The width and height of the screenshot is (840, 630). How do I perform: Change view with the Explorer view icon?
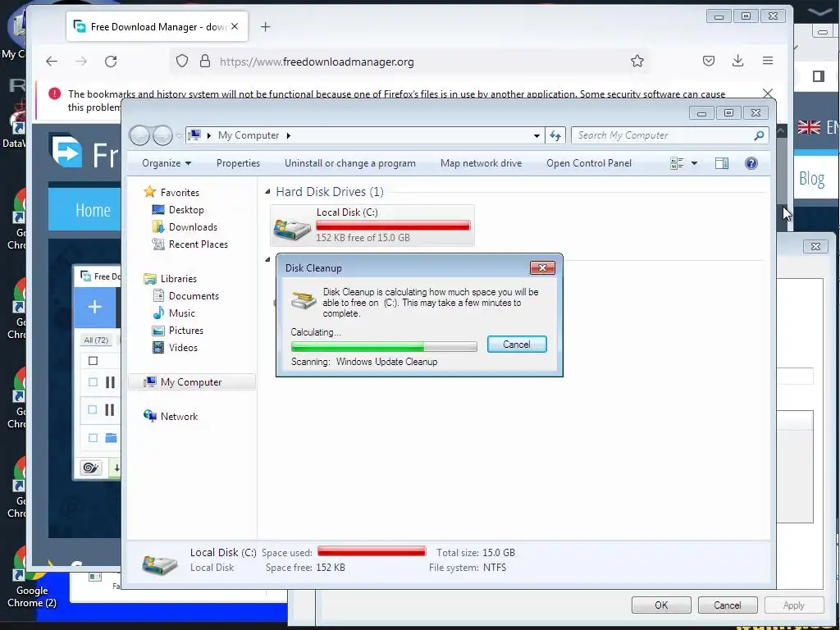[677, 163]
